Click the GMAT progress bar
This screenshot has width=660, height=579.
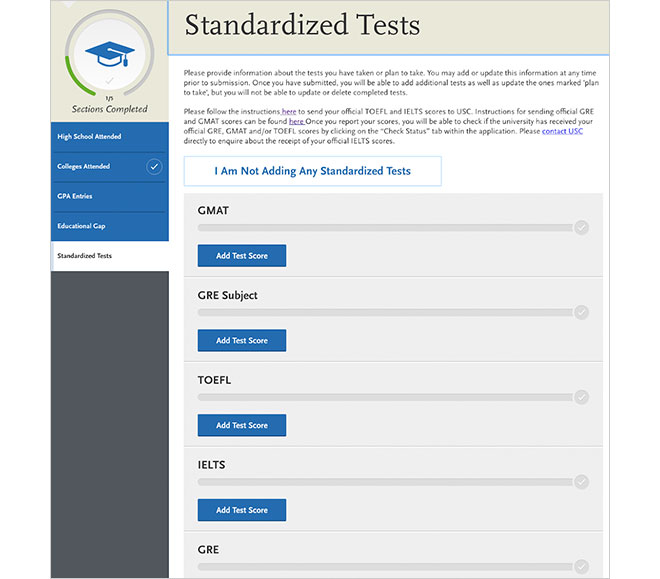(385, 228)
